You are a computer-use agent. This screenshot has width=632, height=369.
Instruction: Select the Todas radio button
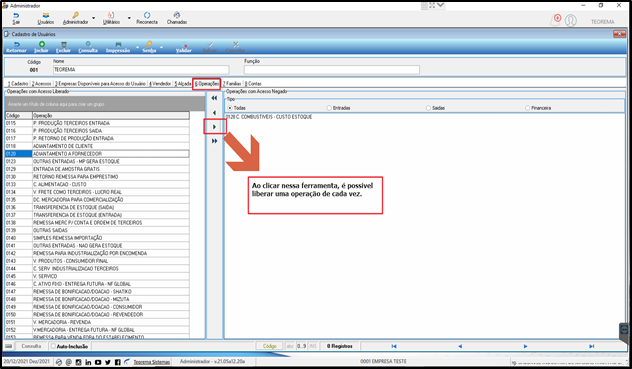click(230, 108)
